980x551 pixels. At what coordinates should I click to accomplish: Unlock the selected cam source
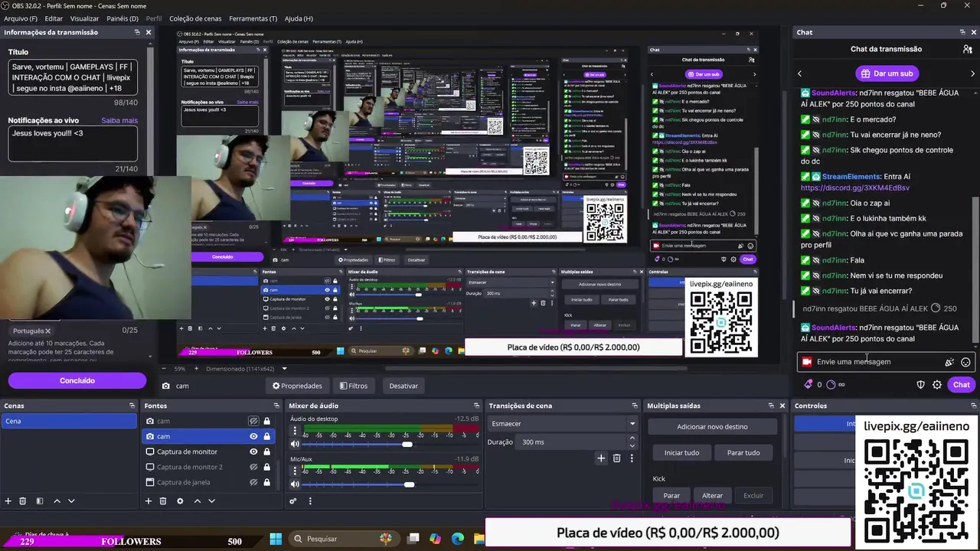coord(266,436)
